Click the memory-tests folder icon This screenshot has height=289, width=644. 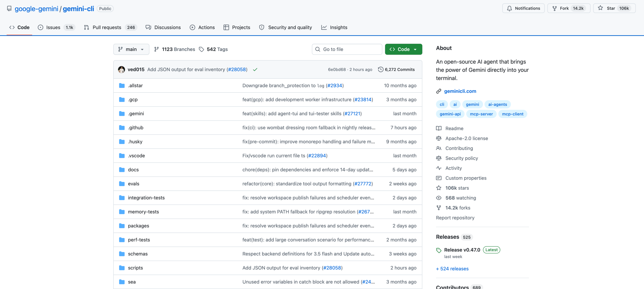pyautogui.click(x=122, y=212)
